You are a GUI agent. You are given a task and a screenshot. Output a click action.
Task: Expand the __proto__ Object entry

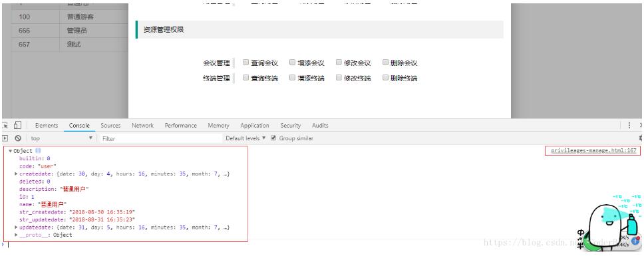pyautogui.click(x=16, y=235)
